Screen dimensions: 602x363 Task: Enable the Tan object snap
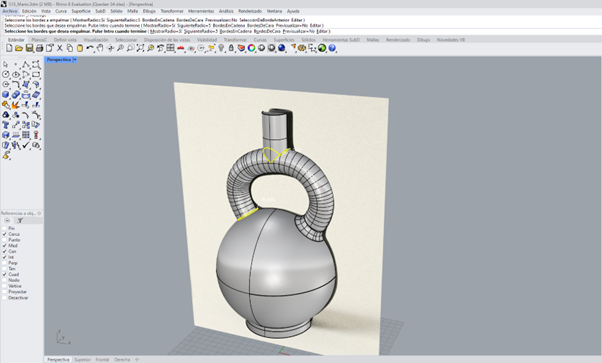click(5, 269)
